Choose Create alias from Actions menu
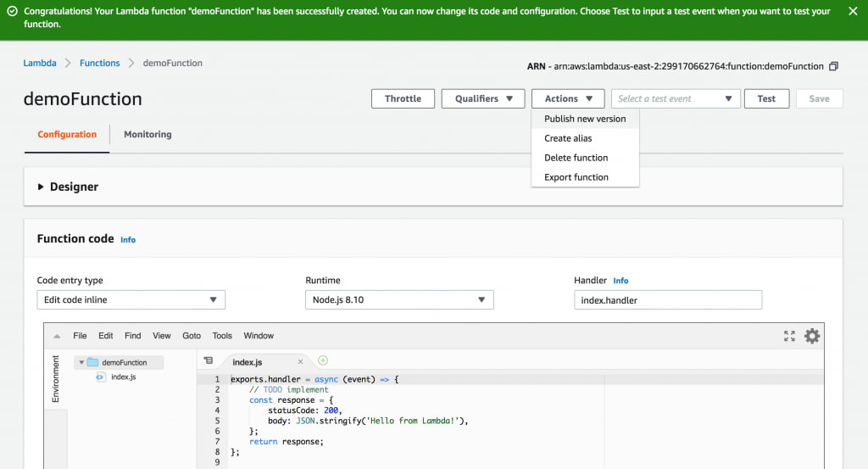Image resolution: width=868 pixels, height=469 pixels. (x=585, y=138)
